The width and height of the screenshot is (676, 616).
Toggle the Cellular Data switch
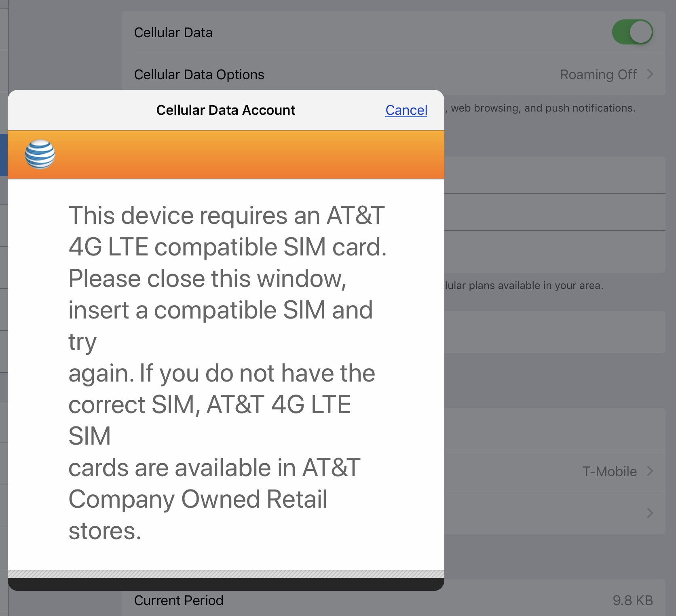point(632,32)
